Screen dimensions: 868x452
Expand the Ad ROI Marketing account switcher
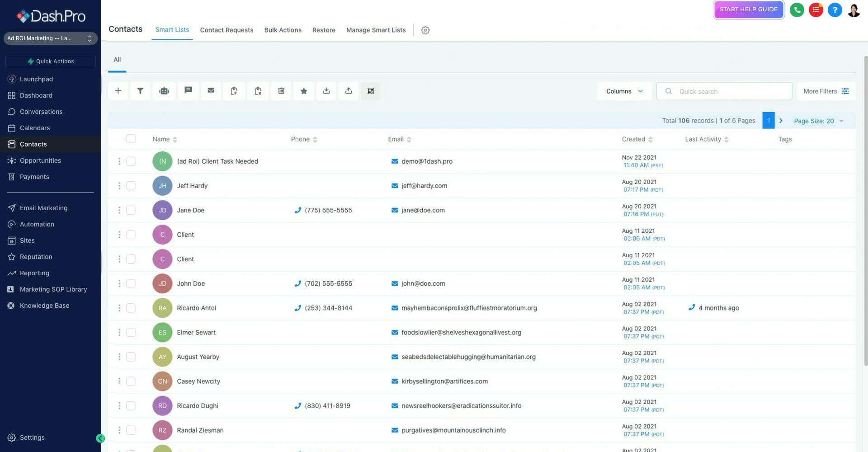50,38
